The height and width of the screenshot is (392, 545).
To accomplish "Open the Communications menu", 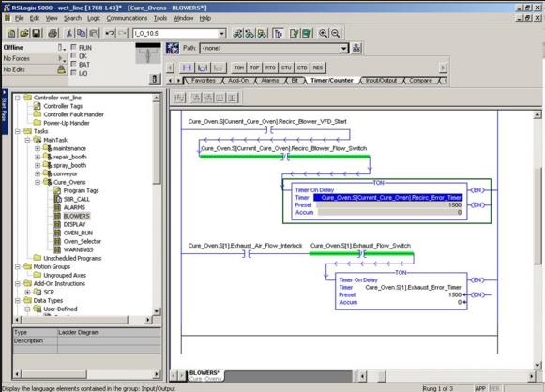I will pos(127,18).
